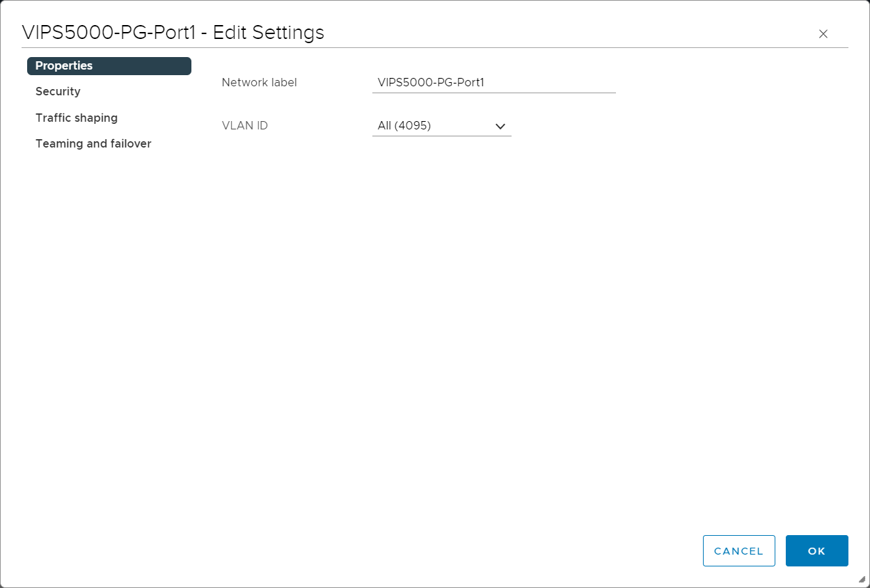Click the CANCEL button
This screenshot has height=588, width=870.
739,551
